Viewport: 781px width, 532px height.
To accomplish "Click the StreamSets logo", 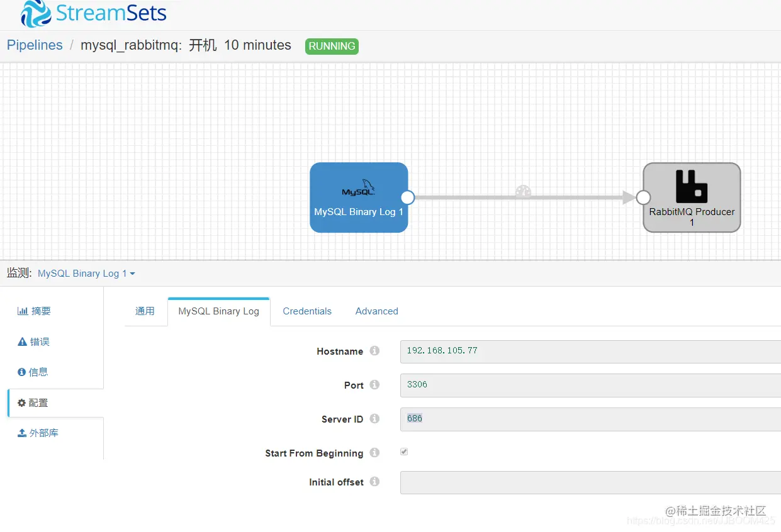I will (x=93, y=13).
